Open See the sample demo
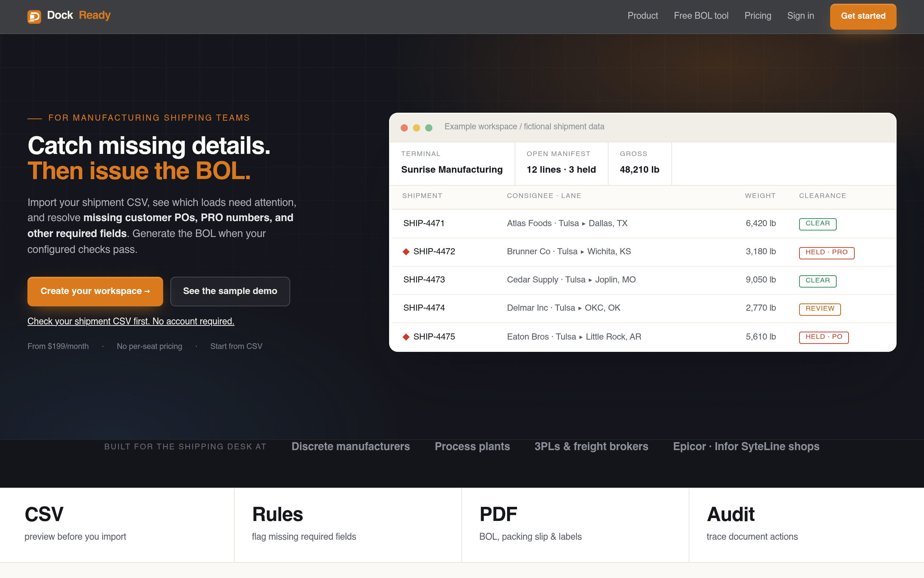The height and width of the screenshot is (578, 924). click(230, 291)
